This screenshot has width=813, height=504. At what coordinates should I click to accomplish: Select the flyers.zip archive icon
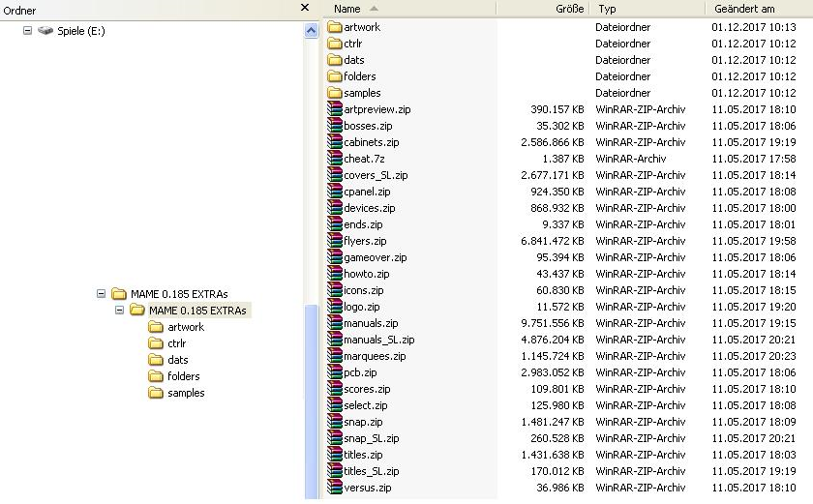pyautogui.click(x=335, y=241)
